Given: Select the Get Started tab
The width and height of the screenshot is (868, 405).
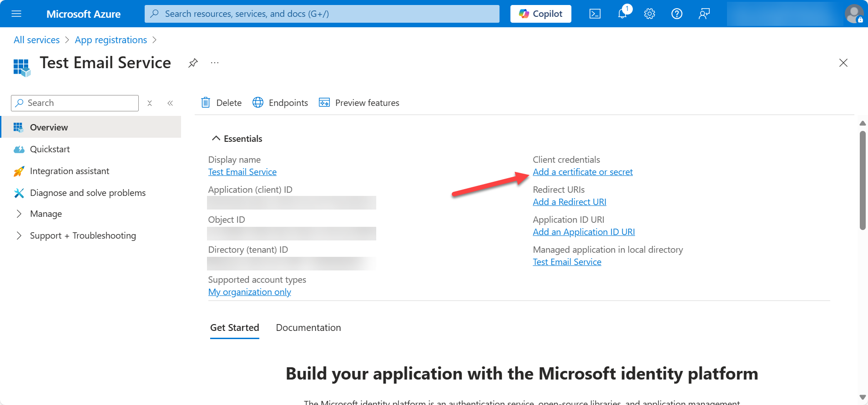Looking at the screenshot, I should point(235,328).
